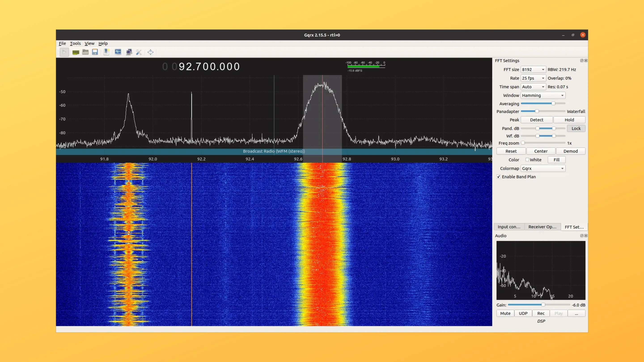Uncheck Enable Band Plan
The height and width of the screenshot is (362, 644).
(x=498, y=177)
